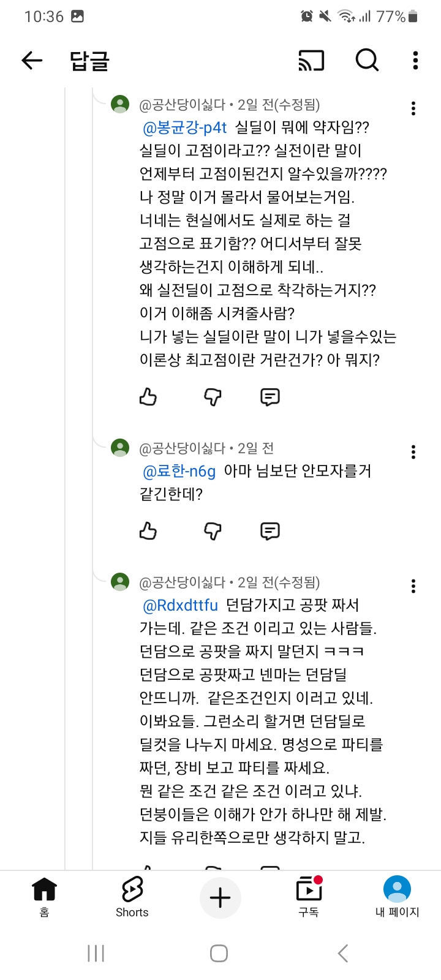Open the @Rdxdttfu mention link
Viewport: 441px width, 980px height.
click(180, 605)
